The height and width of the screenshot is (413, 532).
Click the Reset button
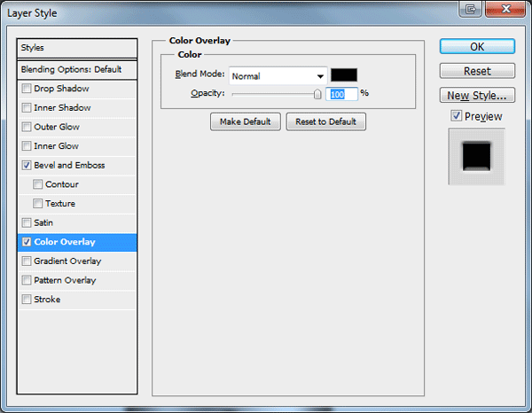[477, 71]
